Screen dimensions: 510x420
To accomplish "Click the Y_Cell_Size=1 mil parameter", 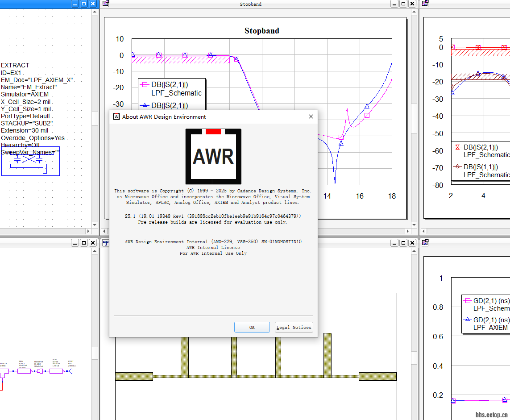I will tap(26, 109).
